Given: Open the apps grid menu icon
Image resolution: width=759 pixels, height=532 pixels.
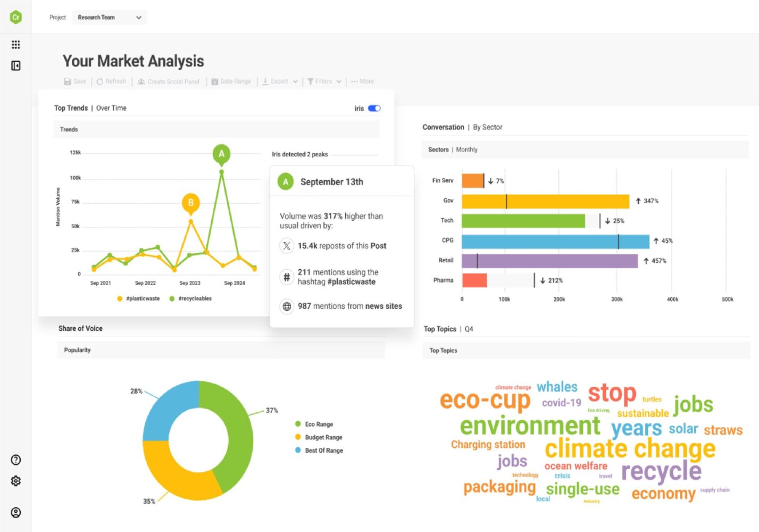Looking at the screenshot, I should point(16,45).
